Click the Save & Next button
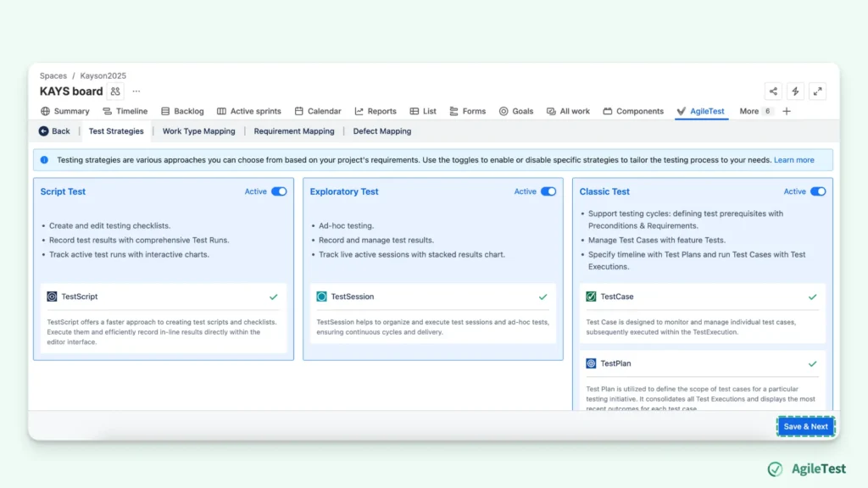The image size is (868, 488). point(805,427)
